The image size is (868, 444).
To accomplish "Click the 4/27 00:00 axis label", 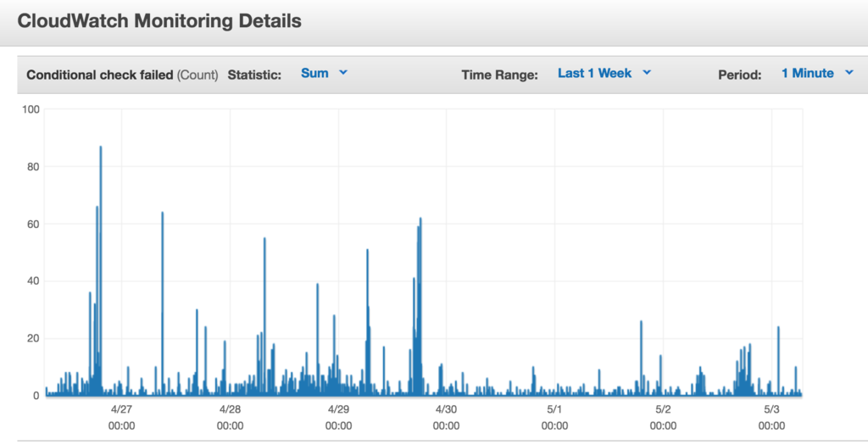I will point(121,418).
